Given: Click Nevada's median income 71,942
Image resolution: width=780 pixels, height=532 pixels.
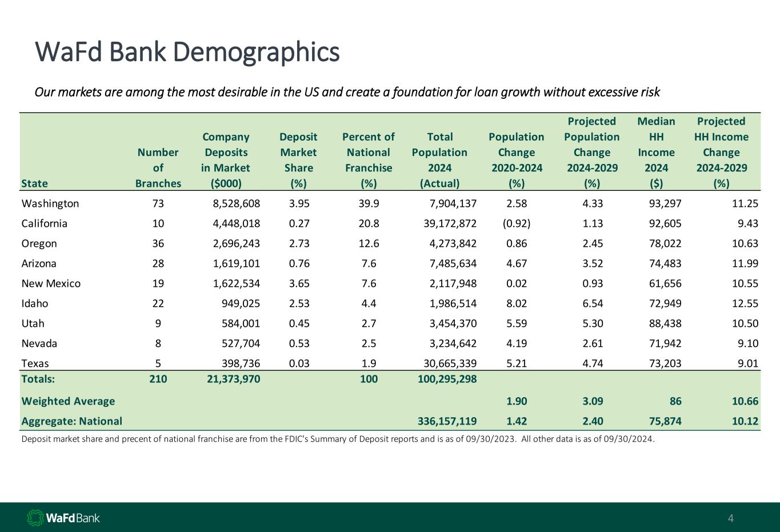Looking at the screenshot, I should coord(665,343).
